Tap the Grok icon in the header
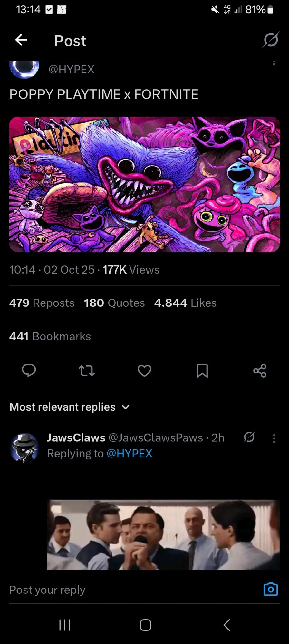289x644 pixels. (x=271, y=40)
